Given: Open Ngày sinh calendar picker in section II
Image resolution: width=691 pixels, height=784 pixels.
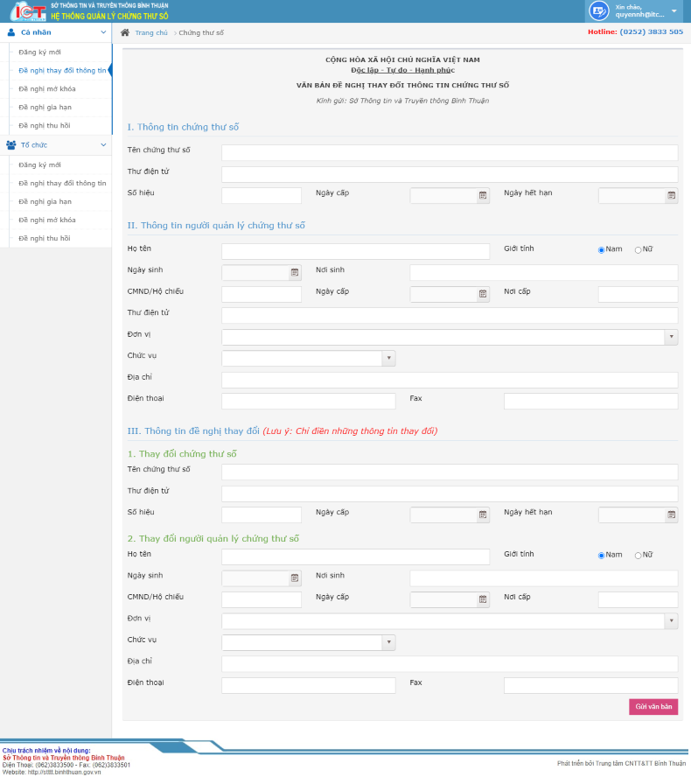Looking at the screenshot, I should pos(295,273).
